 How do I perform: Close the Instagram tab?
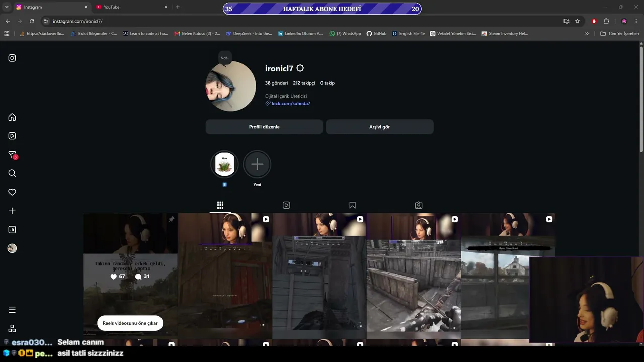click(86, 7)
